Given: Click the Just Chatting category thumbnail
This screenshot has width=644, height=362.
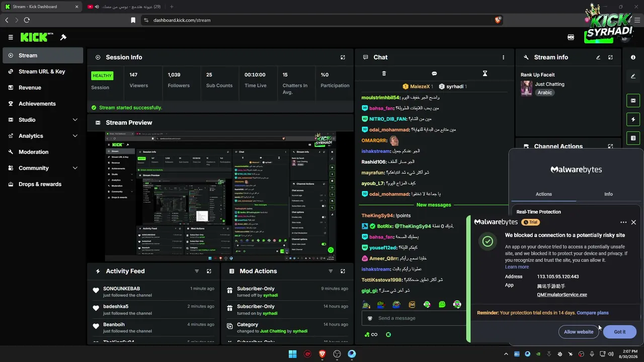Looking at the screenshot, I should pyautogui.click(x=527, y=88).
